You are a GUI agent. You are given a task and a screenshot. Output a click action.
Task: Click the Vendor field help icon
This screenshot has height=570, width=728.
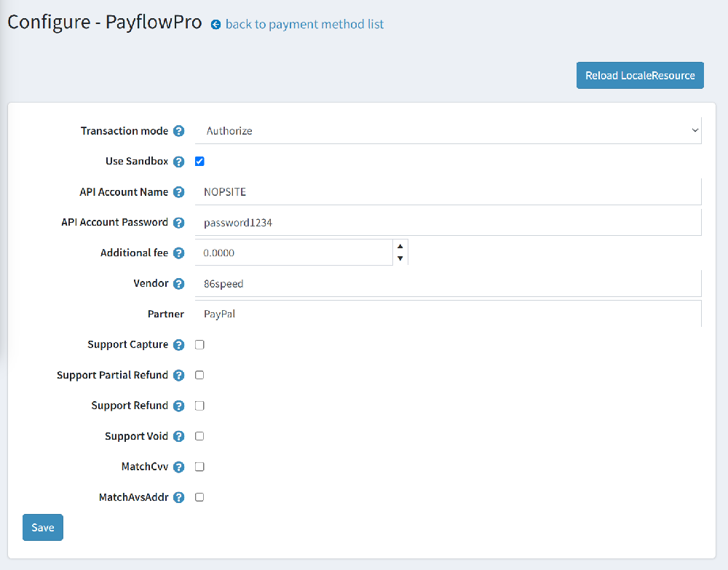178,283
